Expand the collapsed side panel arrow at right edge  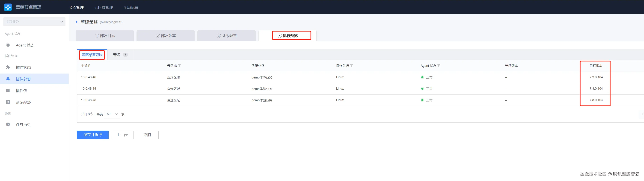click(642, 114)
